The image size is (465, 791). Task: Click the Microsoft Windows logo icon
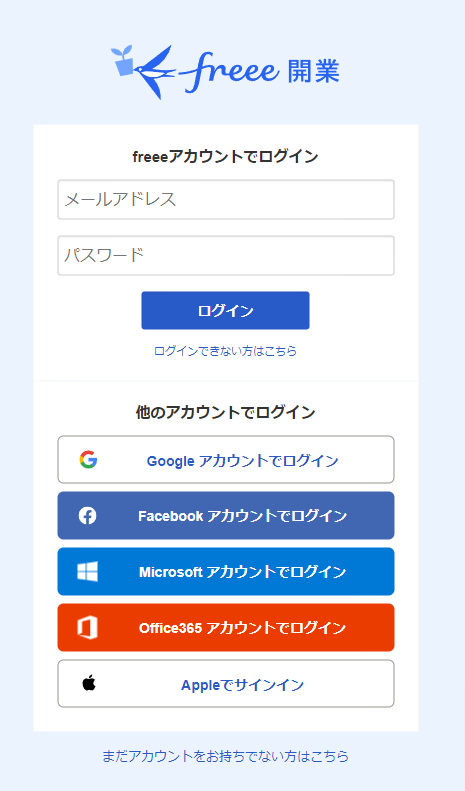88,572
